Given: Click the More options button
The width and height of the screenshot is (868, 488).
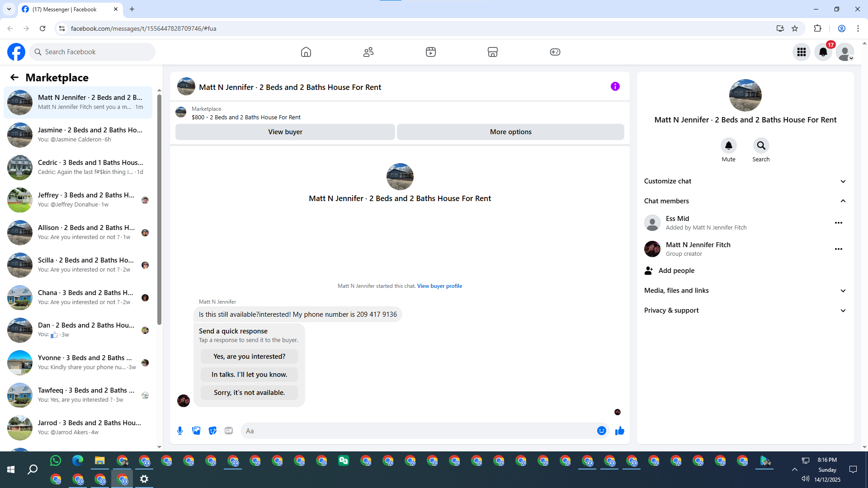Looking at the screenshot, I should 511,132.
